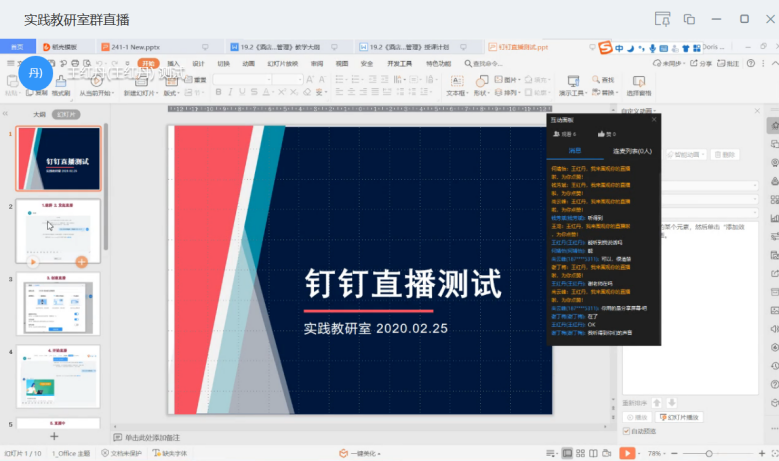Switch to the message tab in interaction panel

(575, 151)
